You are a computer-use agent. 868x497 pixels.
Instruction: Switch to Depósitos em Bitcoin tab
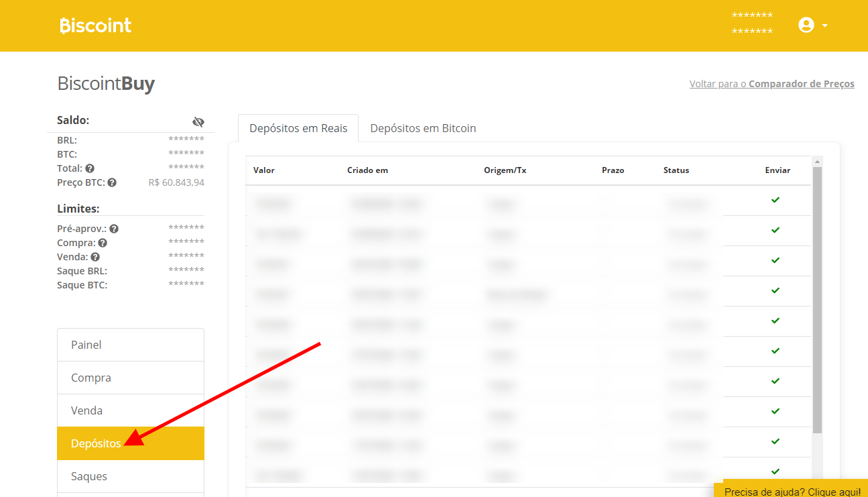(x=423, y=128)
